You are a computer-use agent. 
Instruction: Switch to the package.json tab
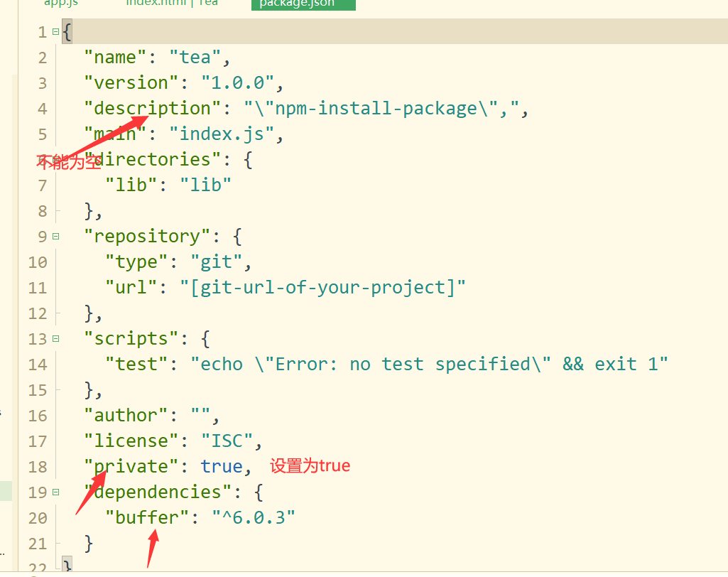[303, 4]
